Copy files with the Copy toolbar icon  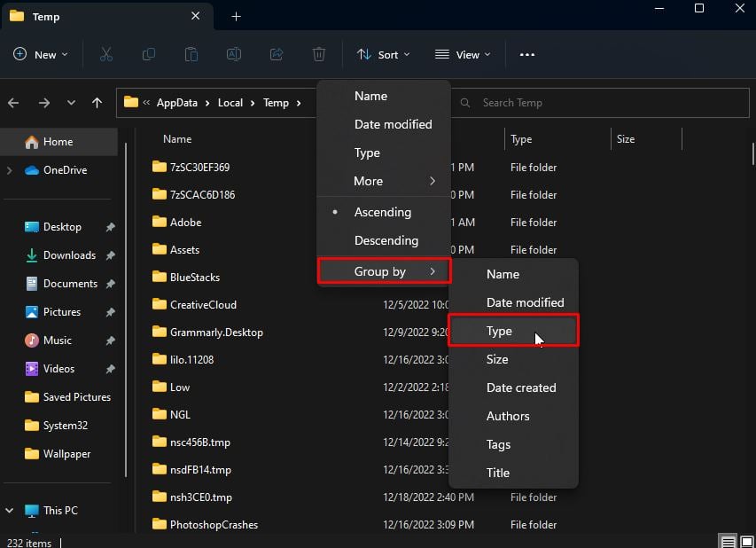coord(148,54)
